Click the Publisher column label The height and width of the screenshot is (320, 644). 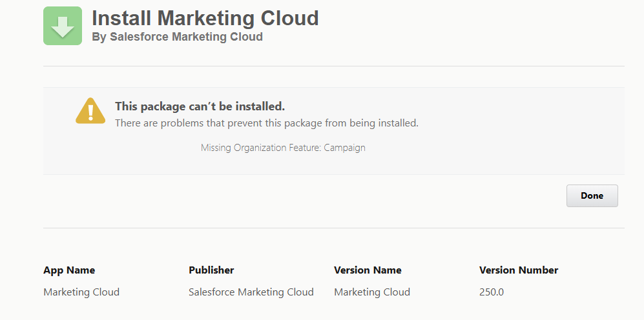click(x=211, y=270)
